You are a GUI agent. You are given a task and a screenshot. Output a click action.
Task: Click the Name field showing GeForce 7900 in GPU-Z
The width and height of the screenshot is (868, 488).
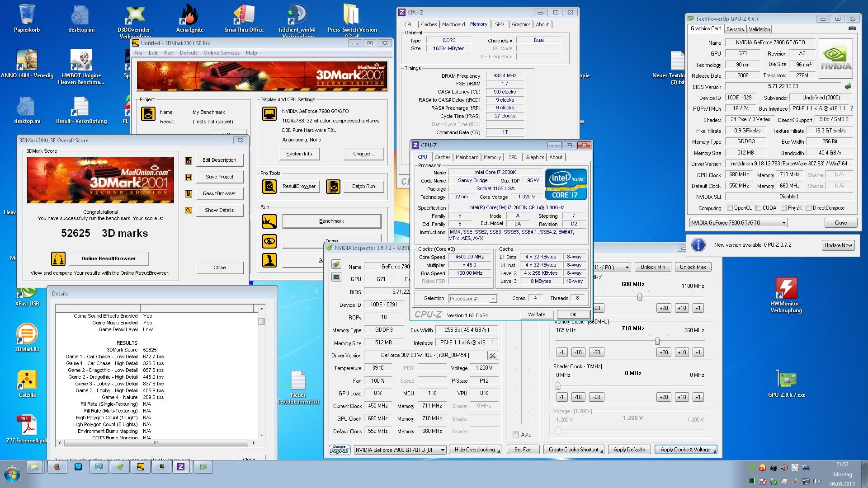click(770, 42)
